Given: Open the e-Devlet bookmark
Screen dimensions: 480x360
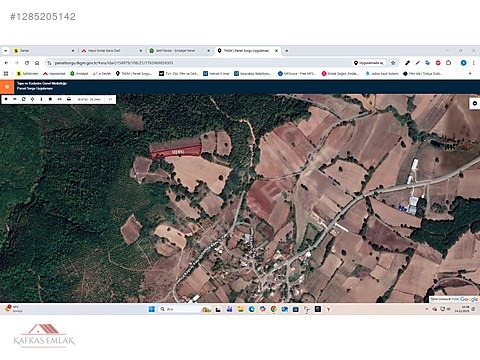Looking at the screenshot, I should coord(102,73).
